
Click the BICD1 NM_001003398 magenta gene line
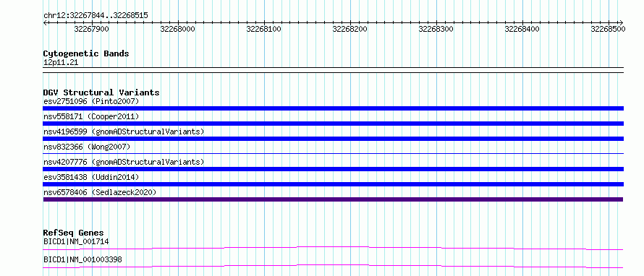coord(333,266)
